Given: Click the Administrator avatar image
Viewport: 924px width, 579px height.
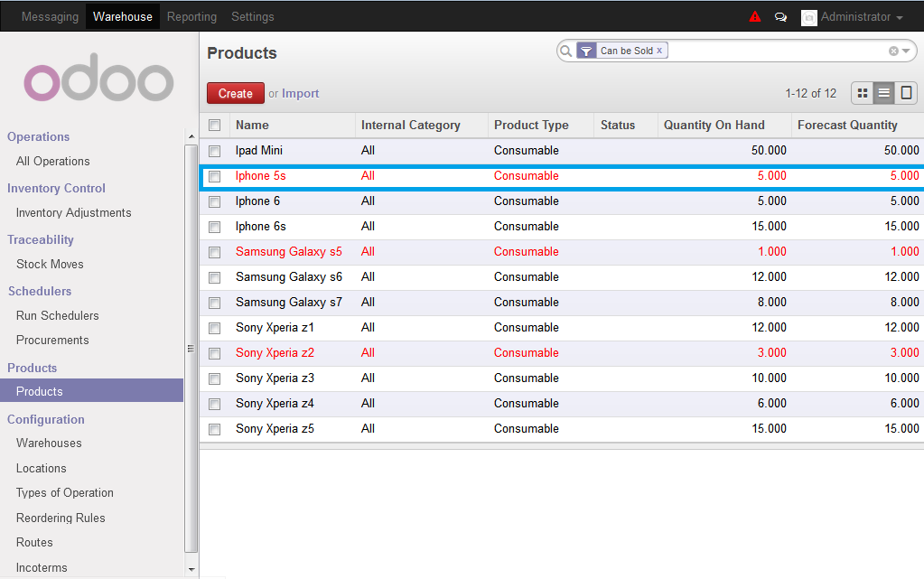Looking at the screenshot, I should (809, 18).
